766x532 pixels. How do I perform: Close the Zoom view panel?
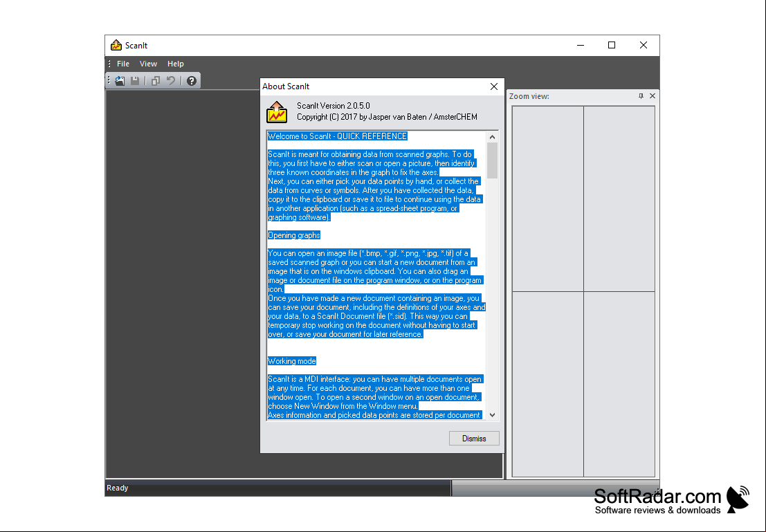coord(653,96)
